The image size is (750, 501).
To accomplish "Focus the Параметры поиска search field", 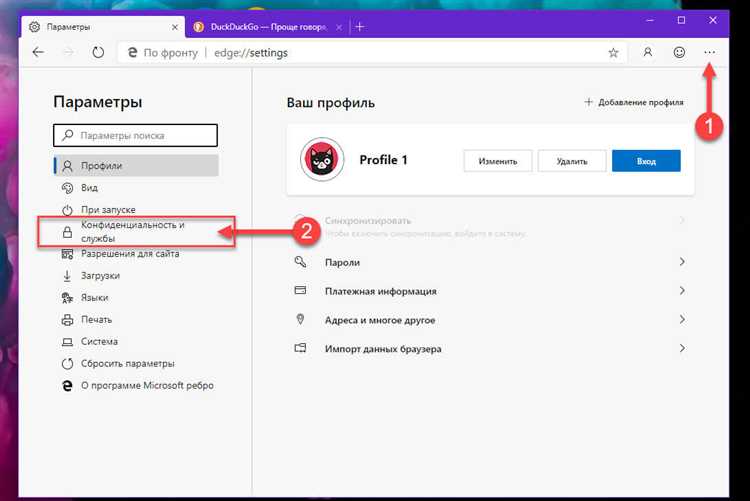I will pos(135,135).
